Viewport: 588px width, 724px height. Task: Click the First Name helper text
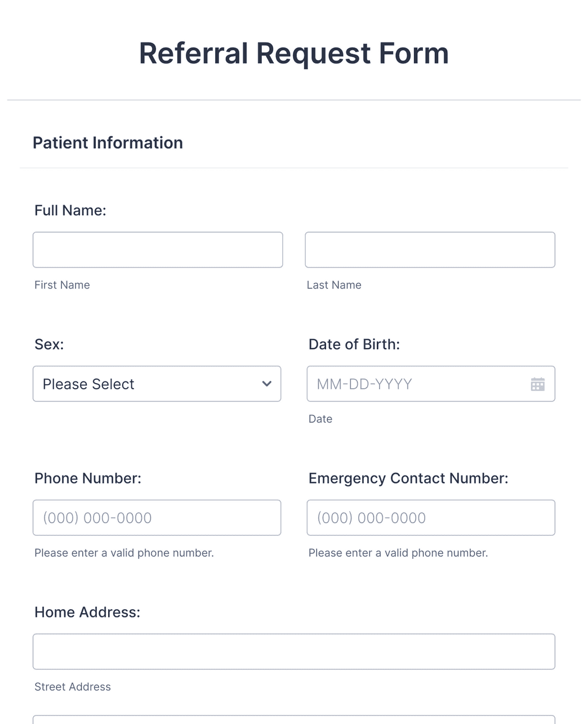tap(62, 285)
